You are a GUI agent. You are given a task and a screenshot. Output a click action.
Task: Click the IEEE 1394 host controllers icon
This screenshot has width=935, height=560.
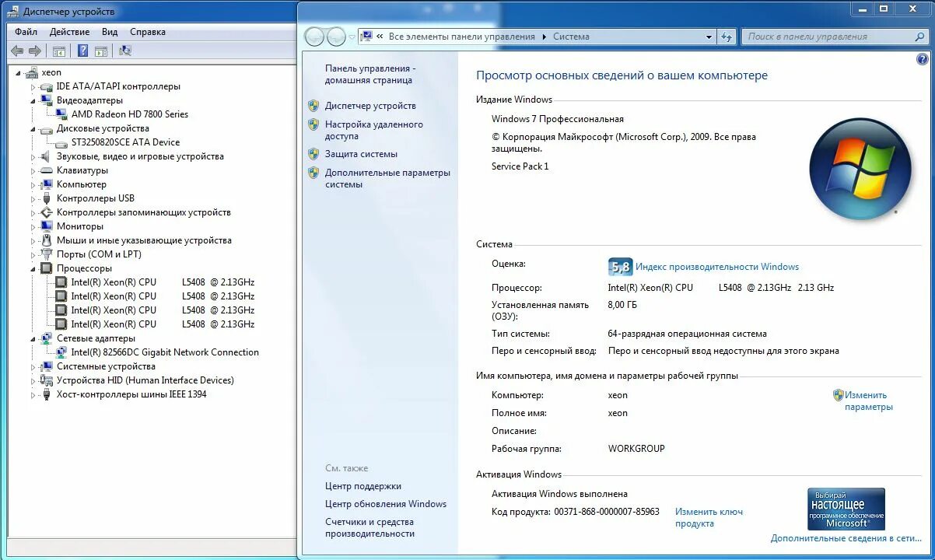coord(47,394)
